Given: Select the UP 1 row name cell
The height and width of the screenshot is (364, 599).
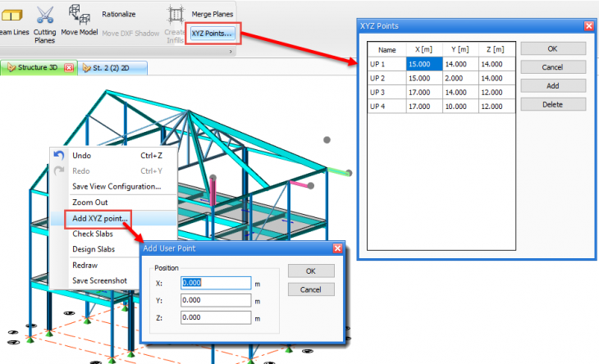Looking at the screenshot, I should click(x=386, y=64).
